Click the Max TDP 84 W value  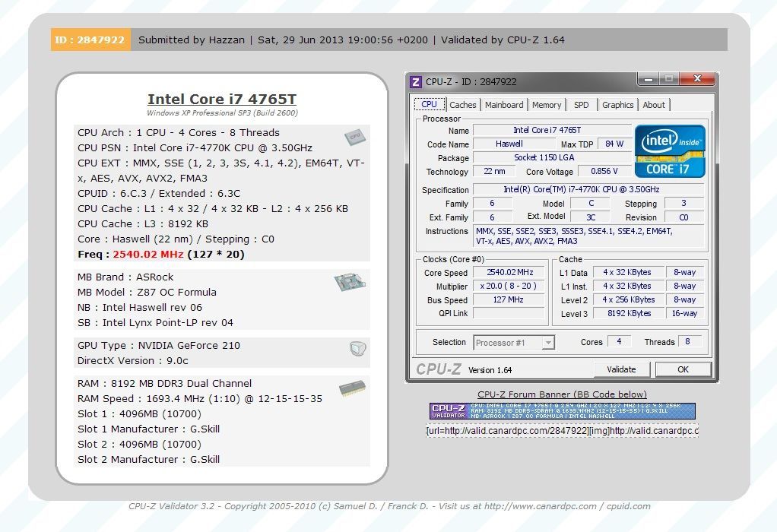pyautogui.click(x=614, y=144)
